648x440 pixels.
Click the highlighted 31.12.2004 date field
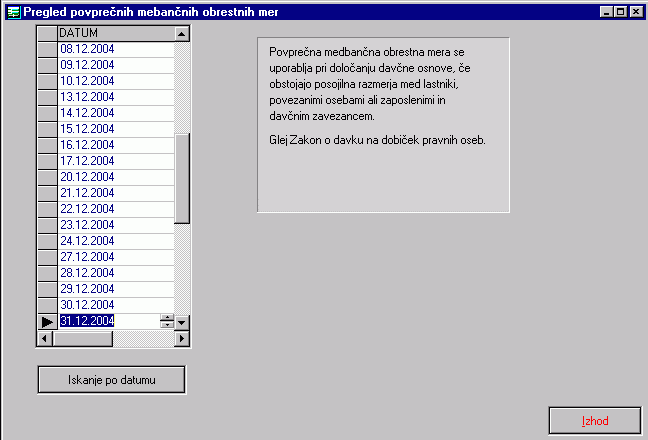pos(109,321)
